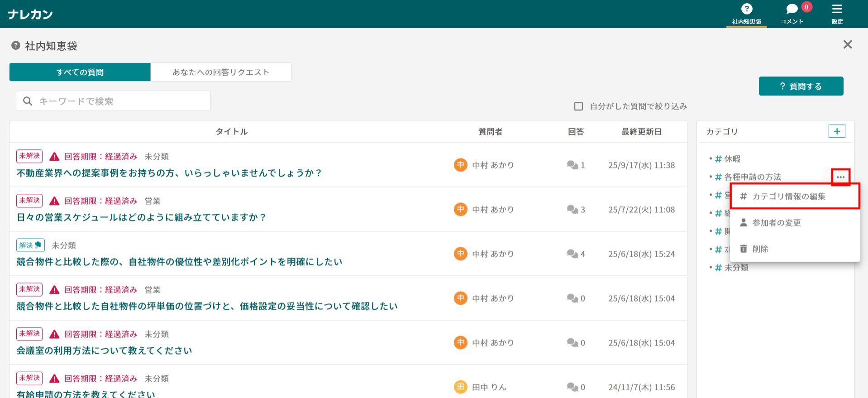Viewport: 868px width, 398px height.
Task: Open question about 坪単価の位置づけ
Action: tap(207, 306)
